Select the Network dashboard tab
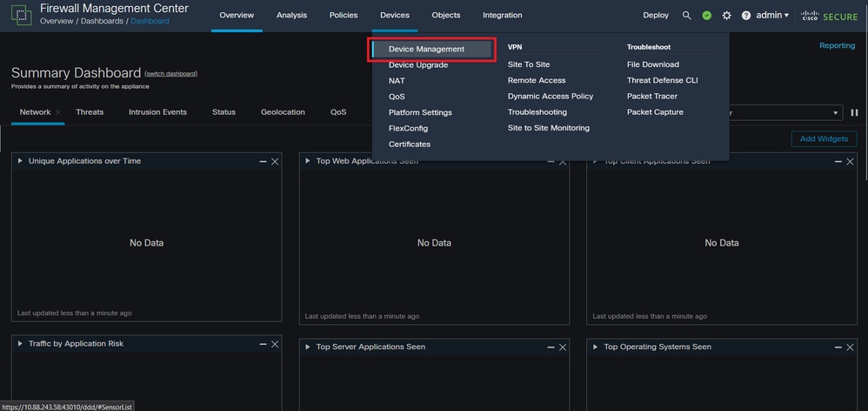This screenshot has width=868, height=411. pyautogui.click(x=35, y=111)
